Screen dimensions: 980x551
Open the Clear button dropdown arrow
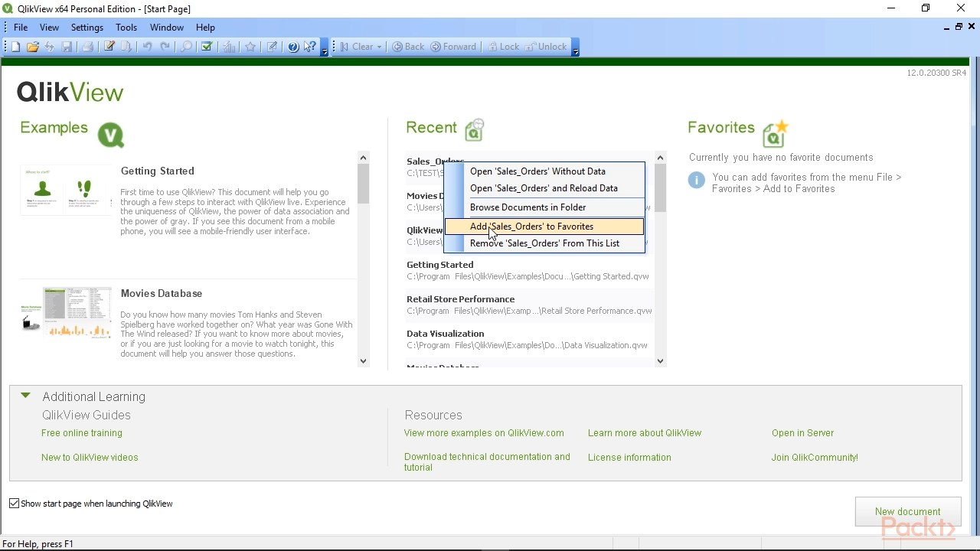(379, 47)
